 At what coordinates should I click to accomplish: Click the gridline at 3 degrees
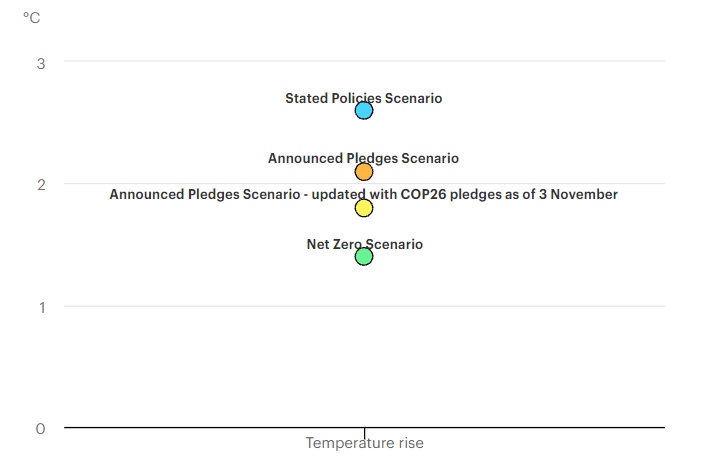[520, 61]
